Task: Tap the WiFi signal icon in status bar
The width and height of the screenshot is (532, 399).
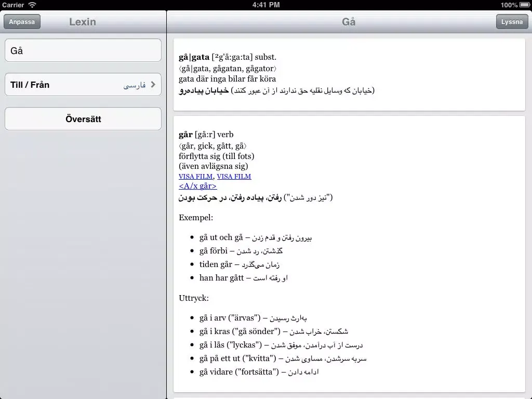Action: click(33, 5)
